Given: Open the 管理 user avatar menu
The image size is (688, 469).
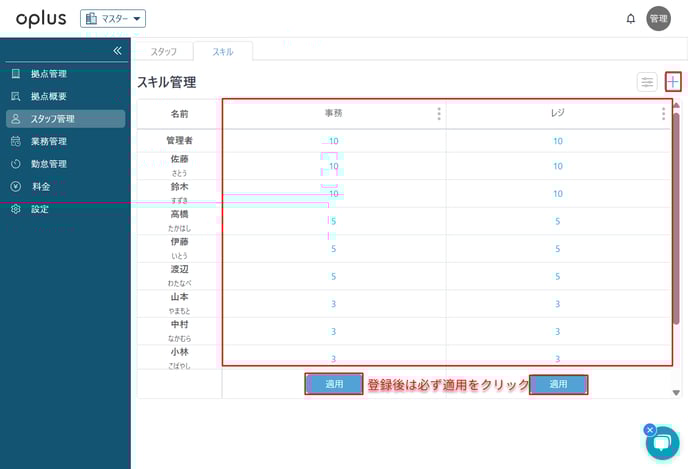Looking at the screenshot, I should click(x=658, y=18).
